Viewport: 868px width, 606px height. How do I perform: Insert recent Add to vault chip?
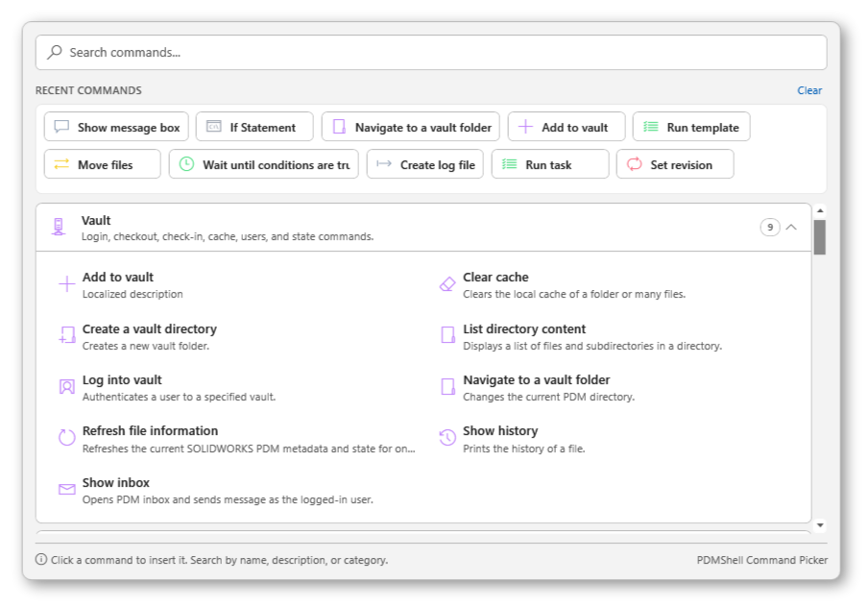[x=567, y=127]
